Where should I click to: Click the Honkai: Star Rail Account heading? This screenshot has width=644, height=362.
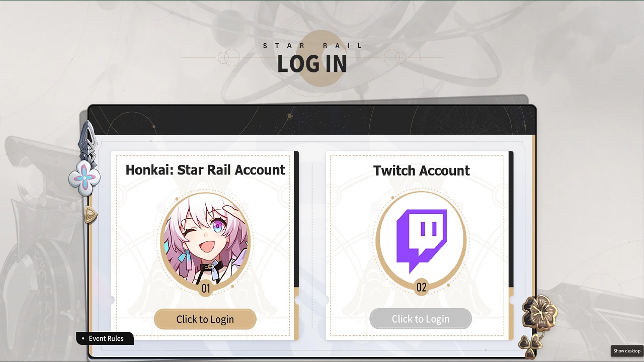pyautogui.click(x=205, y=170)
